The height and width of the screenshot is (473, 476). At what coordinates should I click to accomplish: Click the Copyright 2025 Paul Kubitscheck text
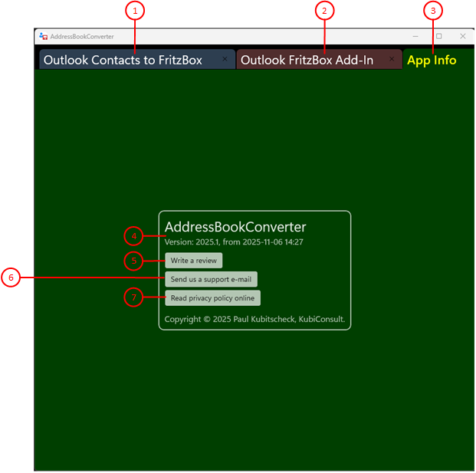(x=254, y=319)
